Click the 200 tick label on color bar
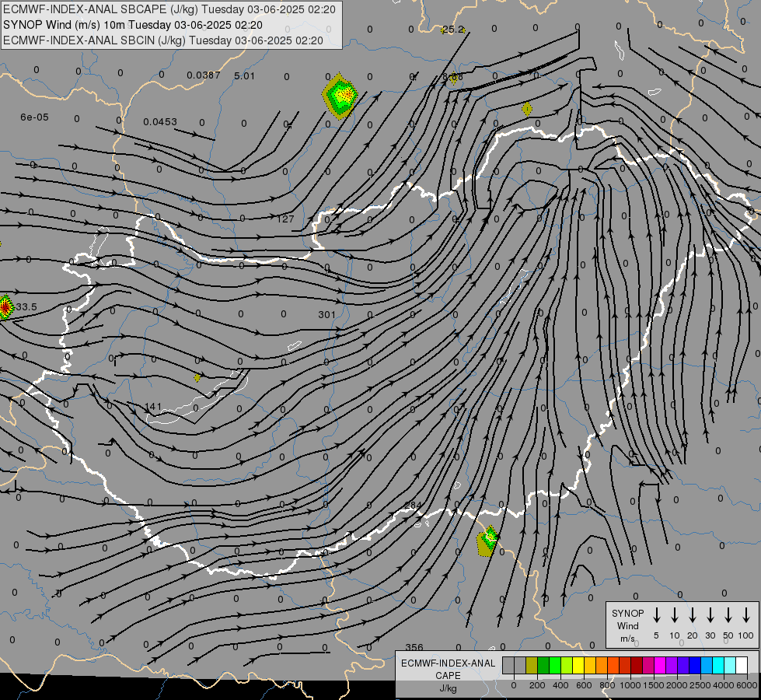Image resolution: width=761 pixels, height=700 pixels. pyautogui.click(x=537, y=685)
